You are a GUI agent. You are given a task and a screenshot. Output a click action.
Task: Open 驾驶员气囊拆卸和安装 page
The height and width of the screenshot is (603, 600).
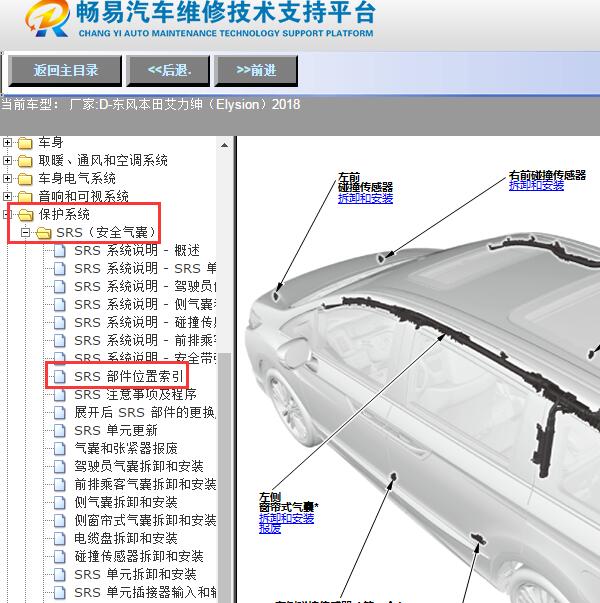point(138,466)
